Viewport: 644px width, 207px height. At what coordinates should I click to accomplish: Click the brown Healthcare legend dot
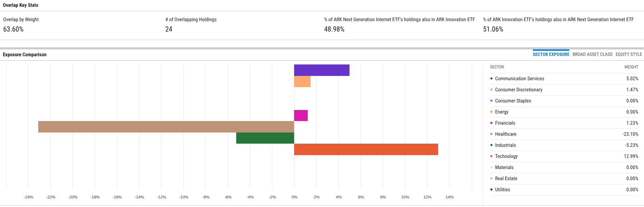(491, 134)
